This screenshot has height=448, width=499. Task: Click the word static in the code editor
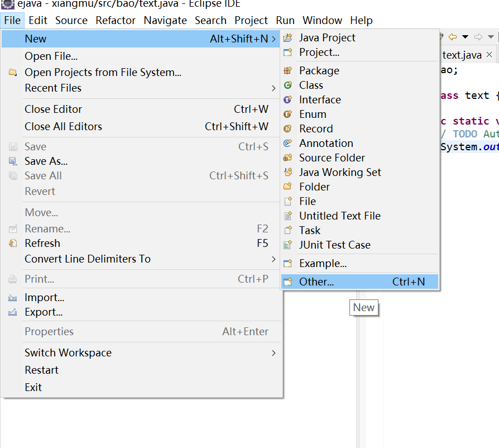click(x=471, y=121)
